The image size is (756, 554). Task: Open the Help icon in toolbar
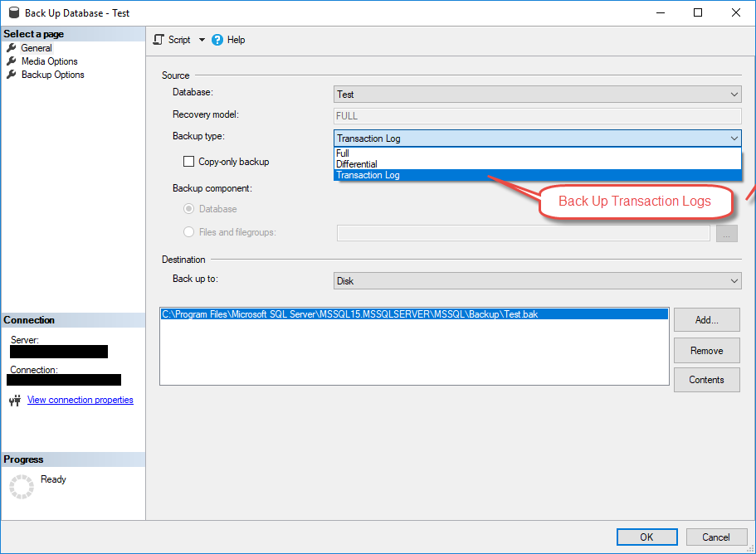[217, 40]
